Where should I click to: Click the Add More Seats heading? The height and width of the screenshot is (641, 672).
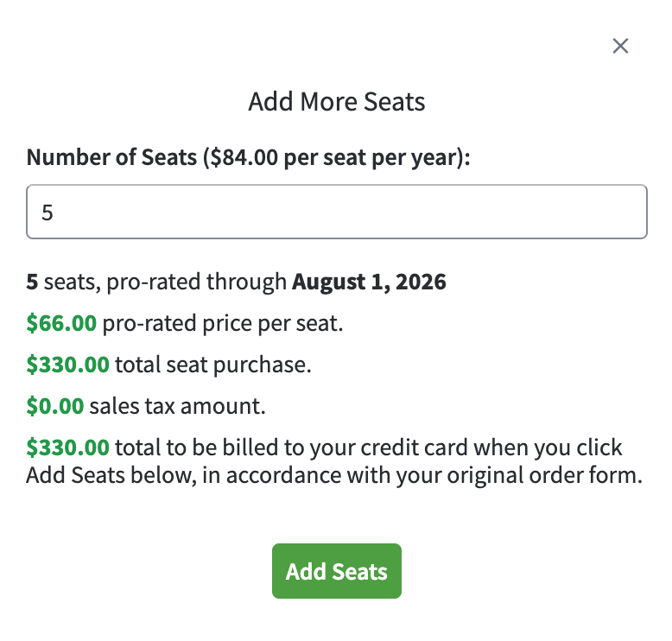point(337,102)
